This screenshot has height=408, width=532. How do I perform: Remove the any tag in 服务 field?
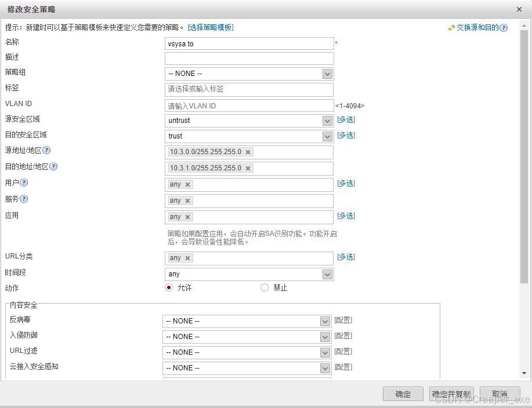pos(187,201)
